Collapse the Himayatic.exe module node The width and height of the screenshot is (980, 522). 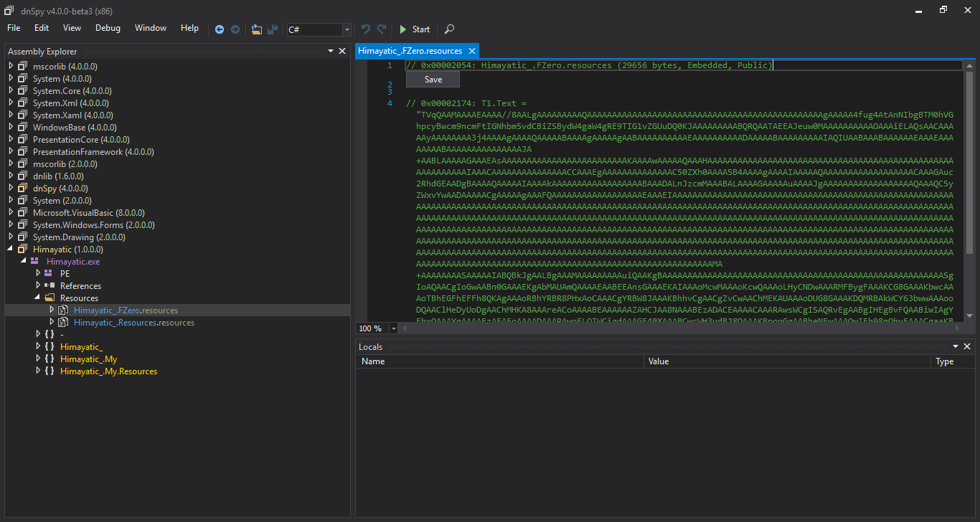tap(23, 262)
